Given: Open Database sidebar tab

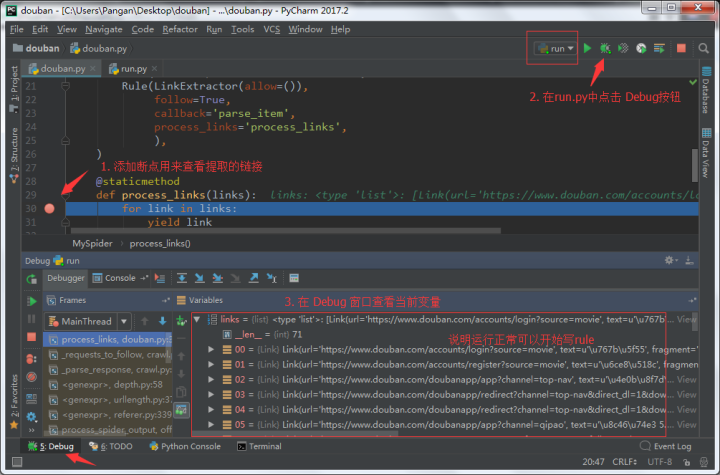Looking at the screenshot, I should point(706,90).
